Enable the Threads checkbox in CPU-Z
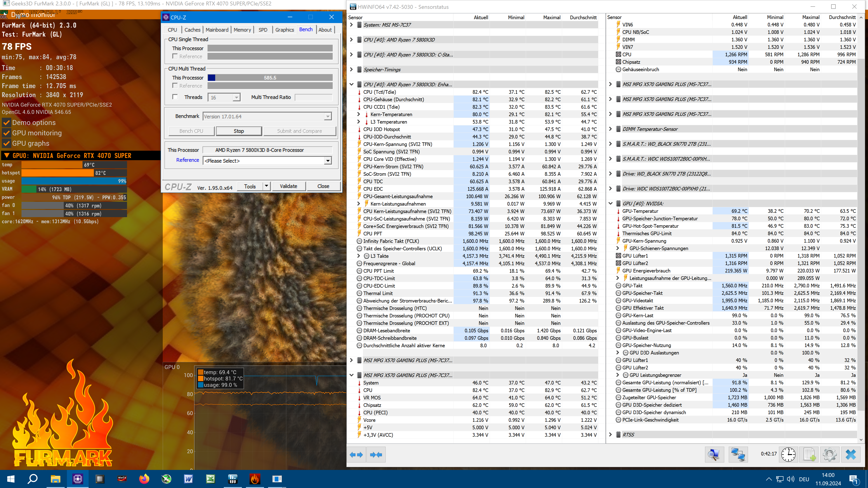 click(175, 97)
